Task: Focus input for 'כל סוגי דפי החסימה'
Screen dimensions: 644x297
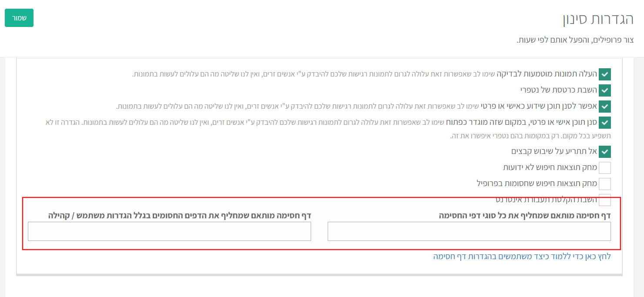Action: pyautogui.click(x=469, y=231)
